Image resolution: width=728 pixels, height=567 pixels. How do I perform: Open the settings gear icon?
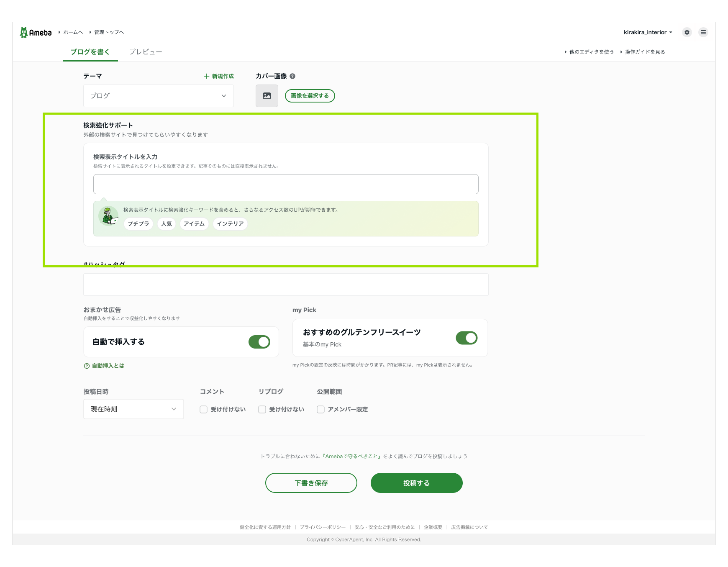pos(687,32)
